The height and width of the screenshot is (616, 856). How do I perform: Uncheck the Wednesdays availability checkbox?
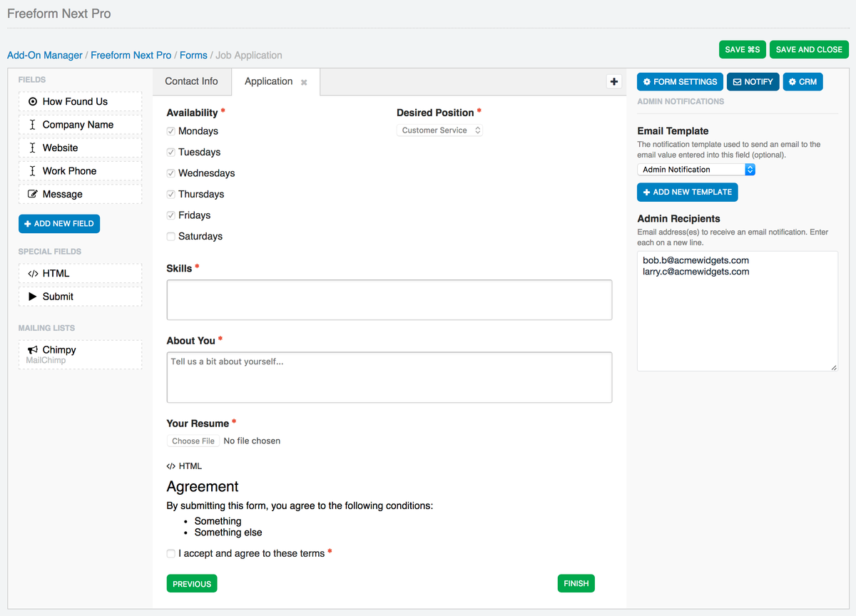pos(171,173)
